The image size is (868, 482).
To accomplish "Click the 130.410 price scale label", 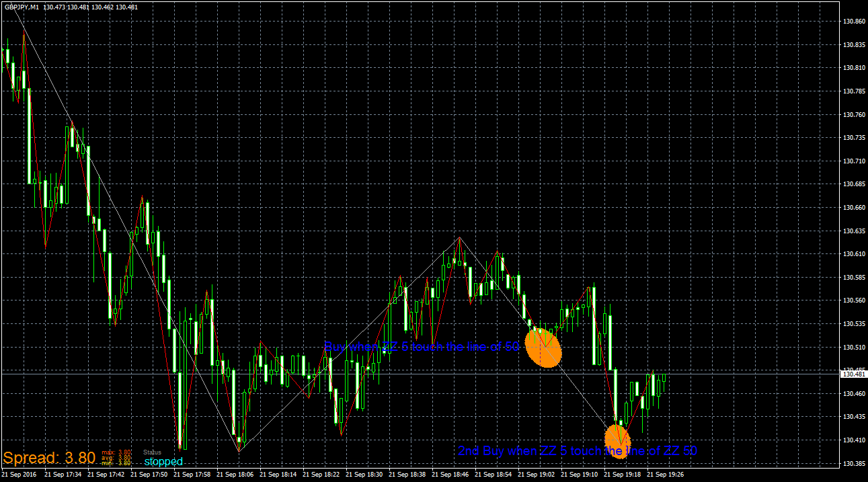I will pyautogui.click(x=854, y=440).
